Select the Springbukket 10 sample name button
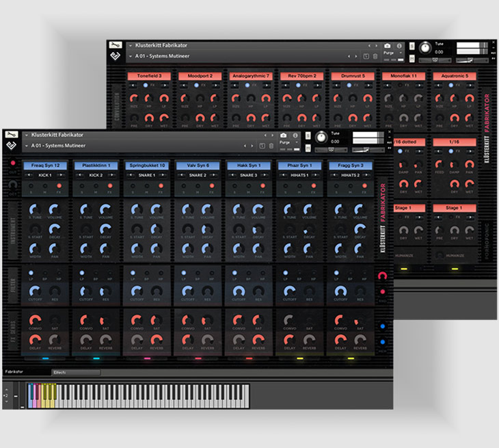The image size is (499, 448). coord(147,166)
